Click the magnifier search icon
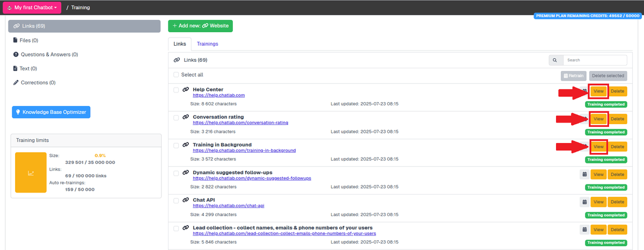The image size is (644, 250). click(555, 60)
